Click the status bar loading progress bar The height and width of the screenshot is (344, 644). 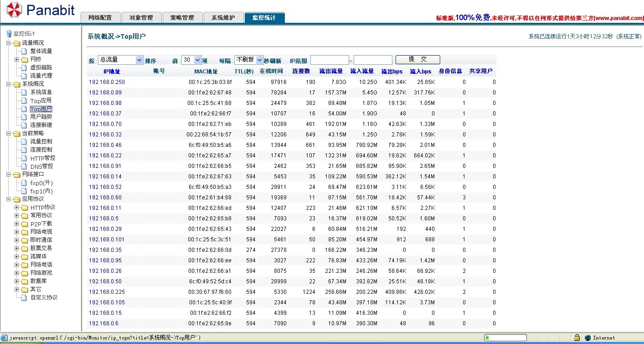point(505,338)
